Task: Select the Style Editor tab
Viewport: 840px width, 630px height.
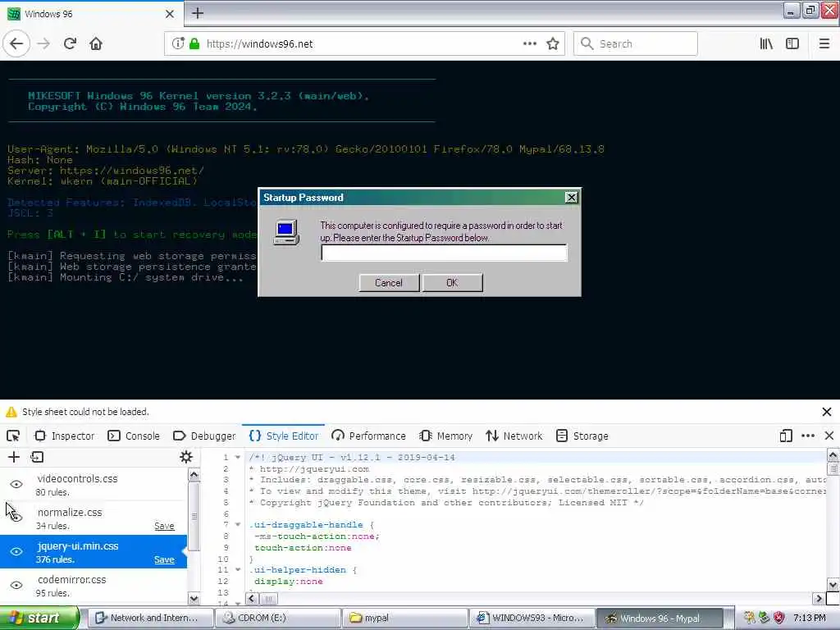Action: [284, 436]
